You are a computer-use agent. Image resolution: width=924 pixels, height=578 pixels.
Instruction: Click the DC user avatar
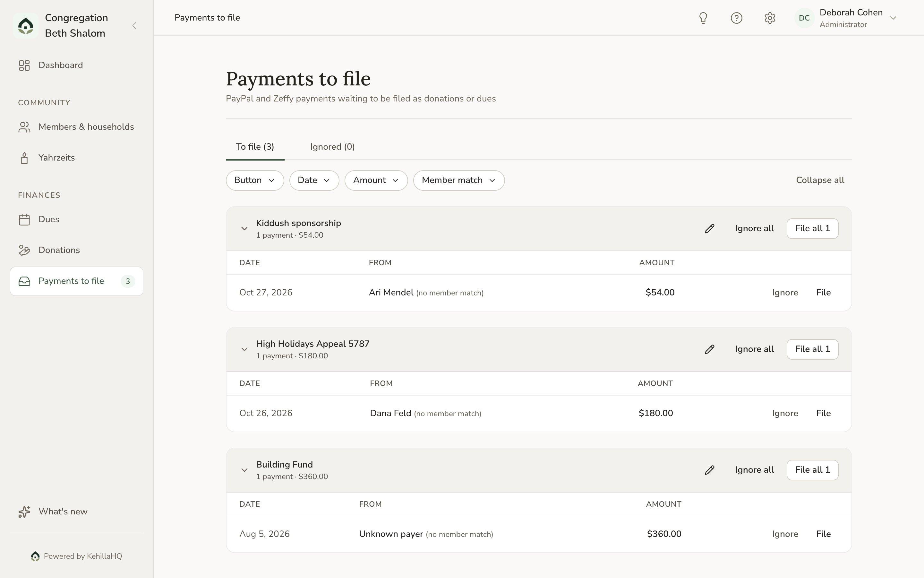tap(804, 18)
